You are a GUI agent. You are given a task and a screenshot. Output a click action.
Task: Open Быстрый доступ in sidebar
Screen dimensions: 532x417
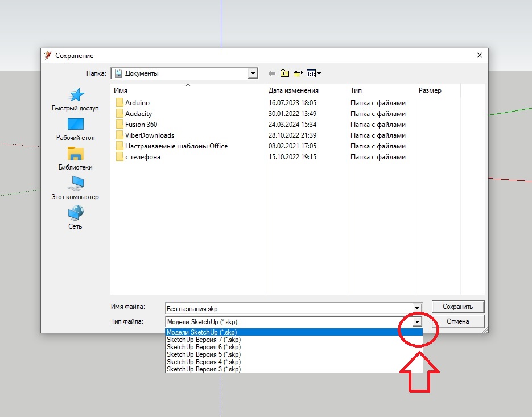coord(75,100)
